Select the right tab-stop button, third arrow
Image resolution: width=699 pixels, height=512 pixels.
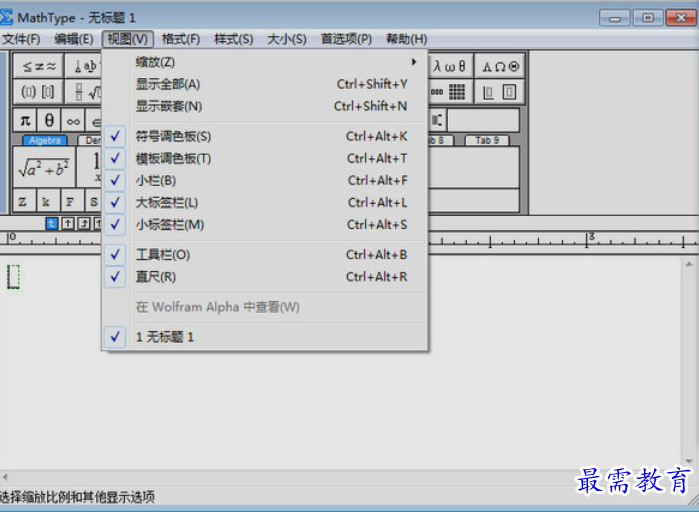(x=84, y=224)
